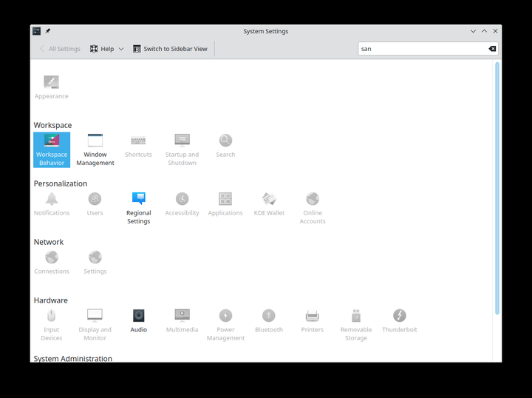Open Online Accounts settings
This screenshot has height=398, width=532.
(313, 208)
